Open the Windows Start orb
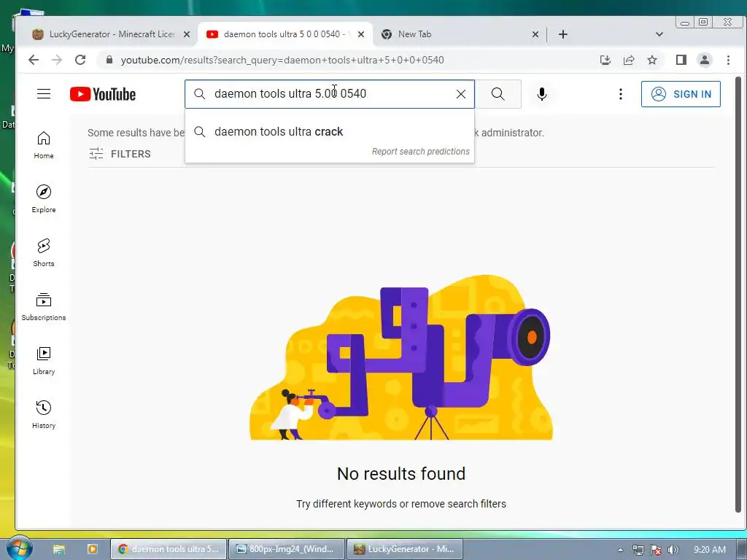The height and width of the screenshot is (560, 747). coord(19,548)
